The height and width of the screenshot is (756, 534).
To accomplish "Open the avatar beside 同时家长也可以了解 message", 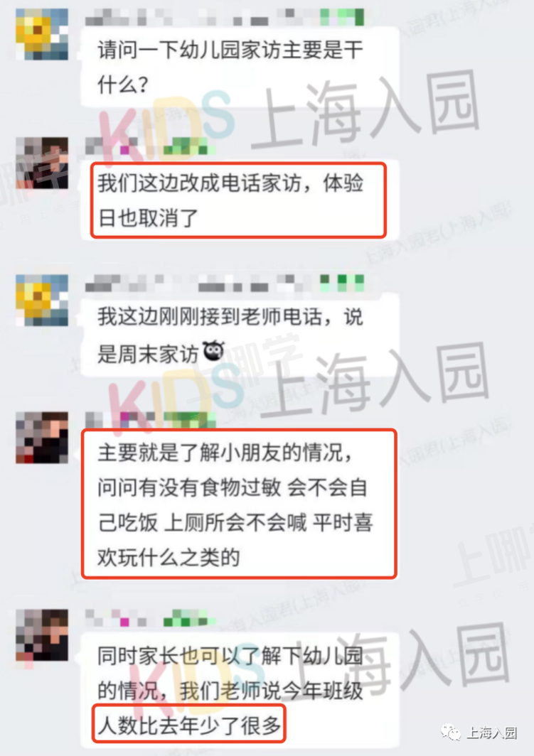I will (x=42, y=635).
